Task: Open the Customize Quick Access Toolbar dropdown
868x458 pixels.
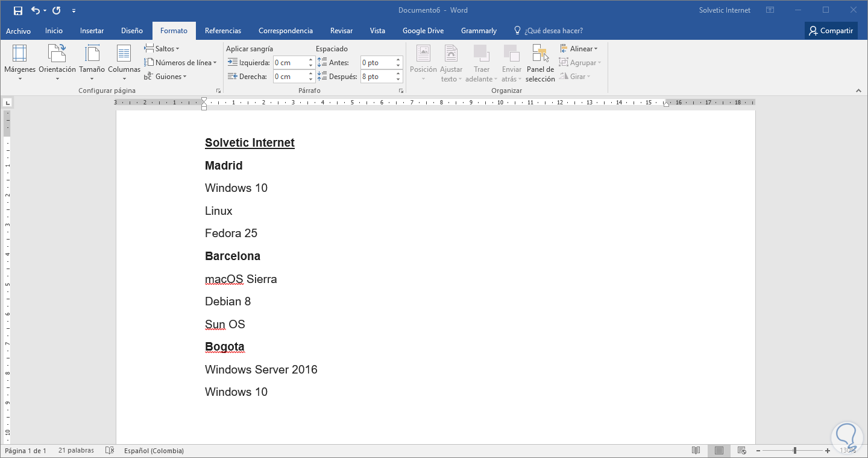Action: point(74,10)
